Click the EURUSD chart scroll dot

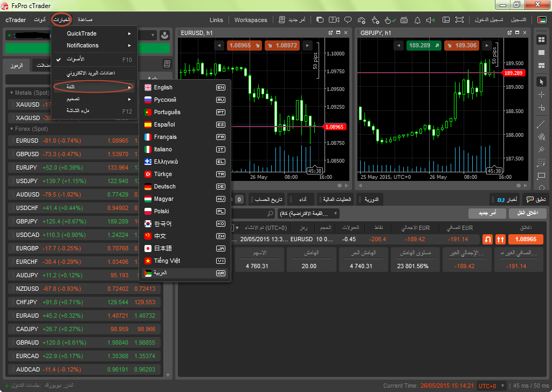pos(340,185)
